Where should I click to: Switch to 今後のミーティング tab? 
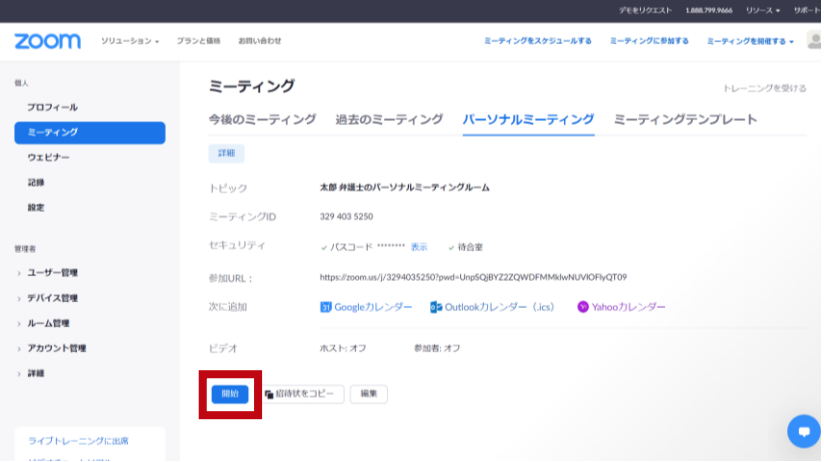coord(262,119)
